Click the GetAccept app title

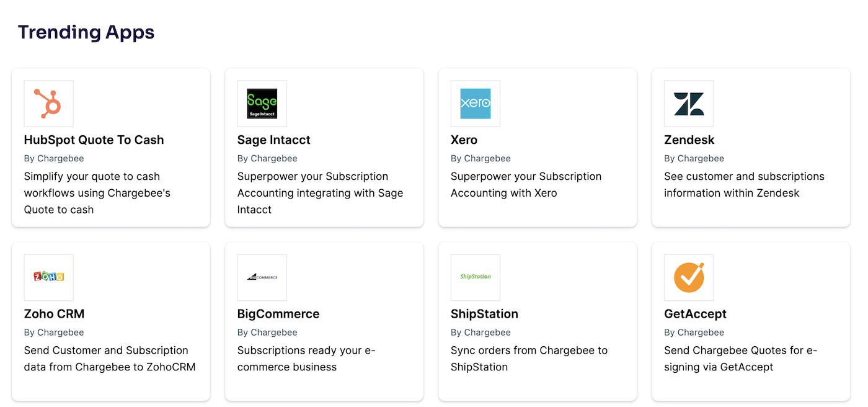tap(695, 313)
